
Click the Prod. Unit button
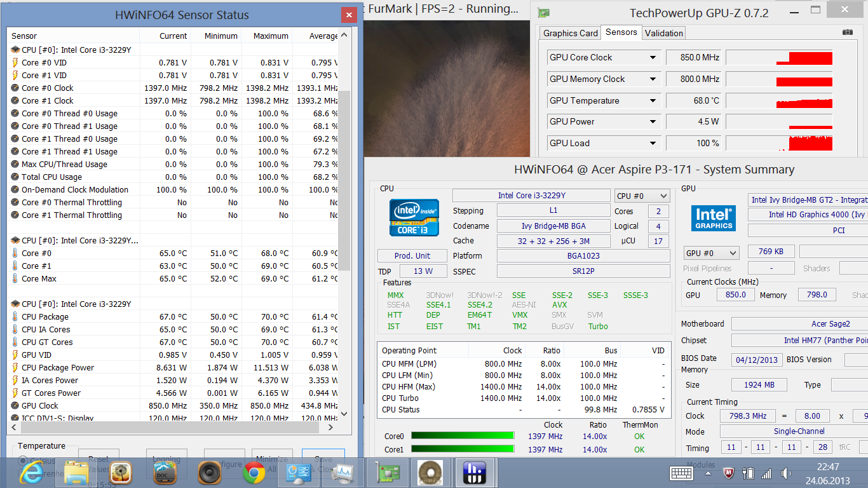[412, 255]
